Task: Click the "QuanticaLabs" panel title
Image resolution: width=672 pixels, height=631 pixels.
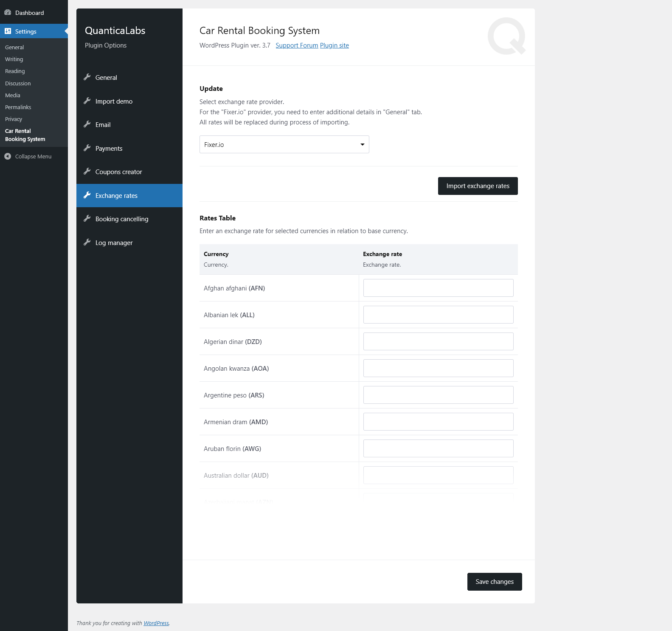Action: tap(115, 31)
